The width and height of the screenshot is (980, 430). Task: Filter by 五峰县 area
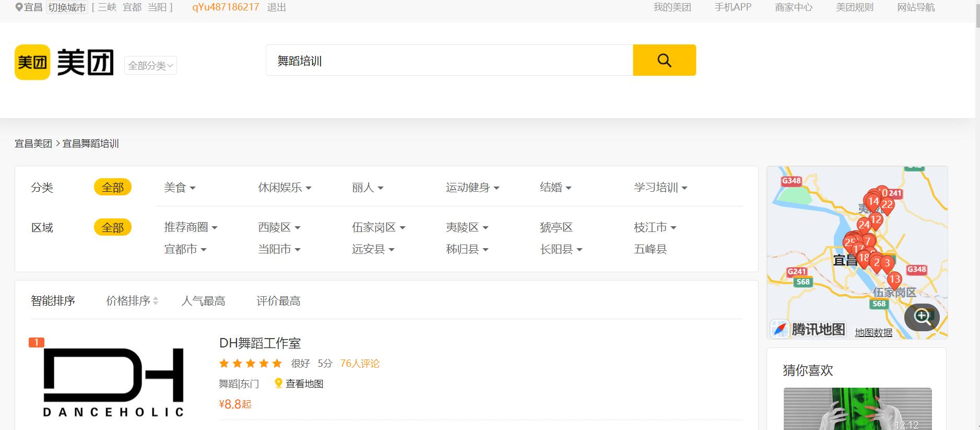pyautogui.click(x=650, y=249)
